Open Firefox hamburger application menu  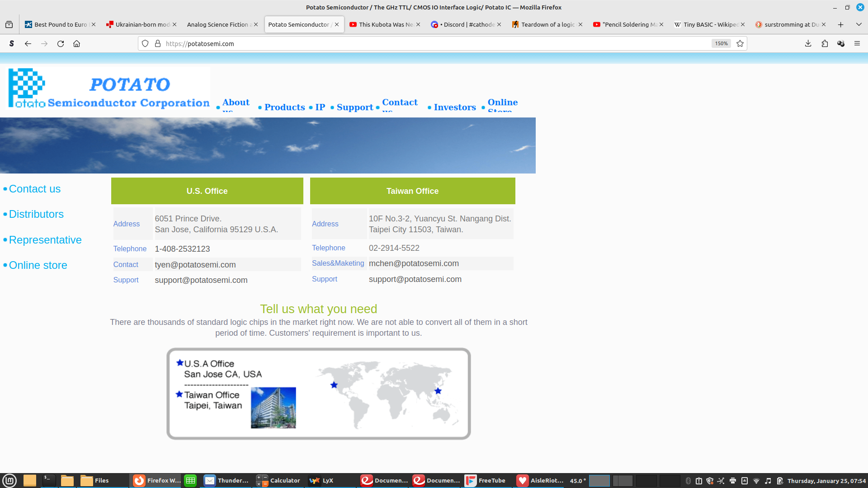(x=857, y=44)
